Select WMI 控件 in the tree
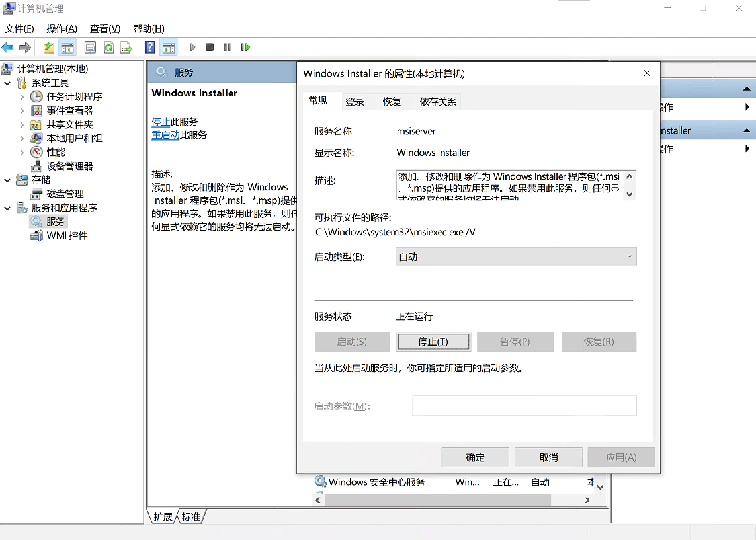The height and width of the screenshot is (540, 756). point(67,235)
